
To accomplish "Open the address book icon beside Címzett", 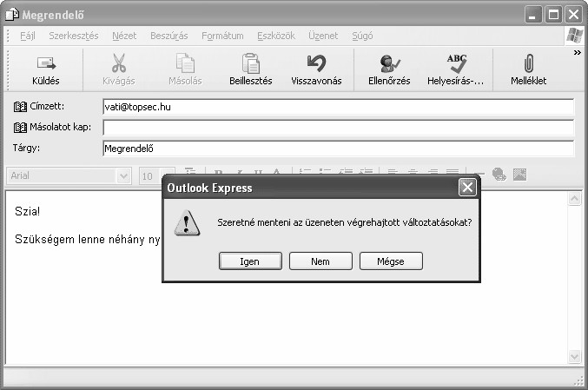I will click(20, 107).
